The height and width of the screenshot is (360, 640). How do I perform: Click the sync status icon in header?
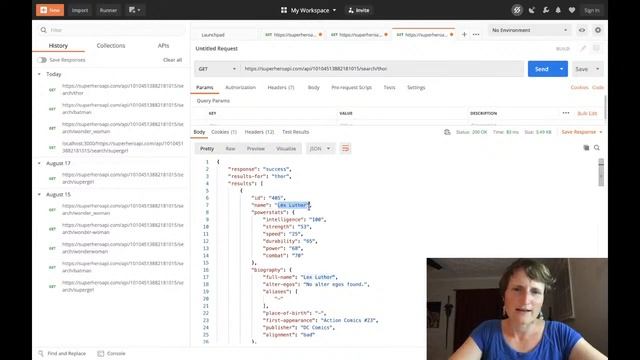[517, 10]
